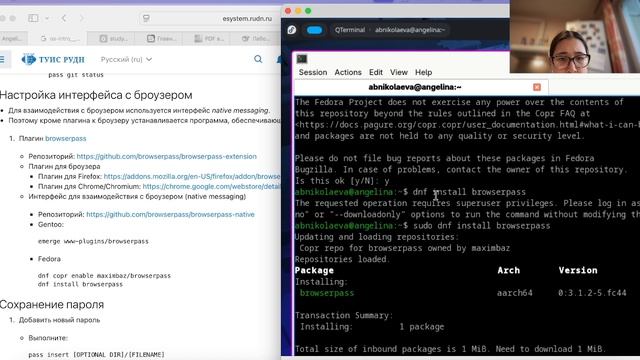Click the search magnifier on the RUDN page
The height and width of the screenshot is (360, 640).
[x=258, y=60]
